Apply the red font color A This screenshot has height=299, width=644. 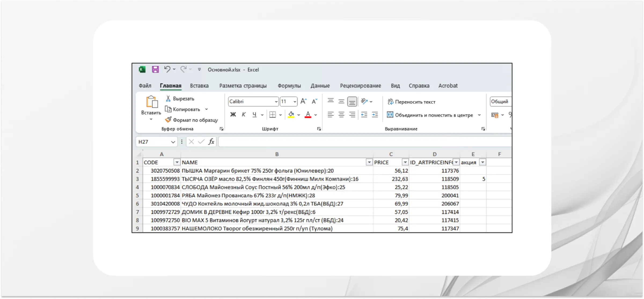308,115
